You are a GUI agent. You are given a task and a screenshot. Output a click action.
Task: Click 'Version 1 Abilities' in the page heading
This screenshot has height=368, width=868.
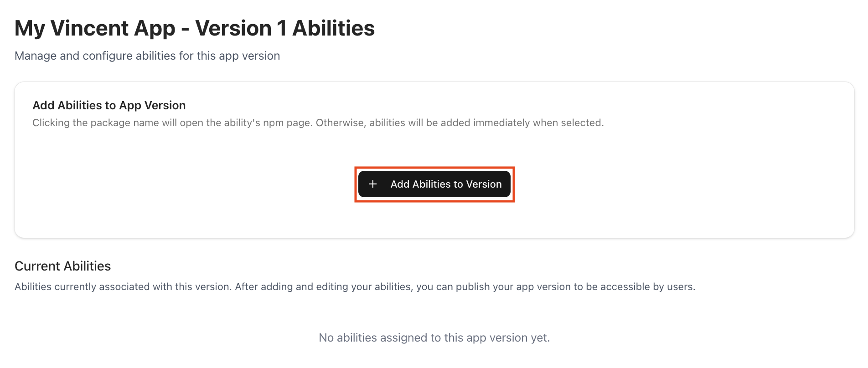tap(285, 28)
